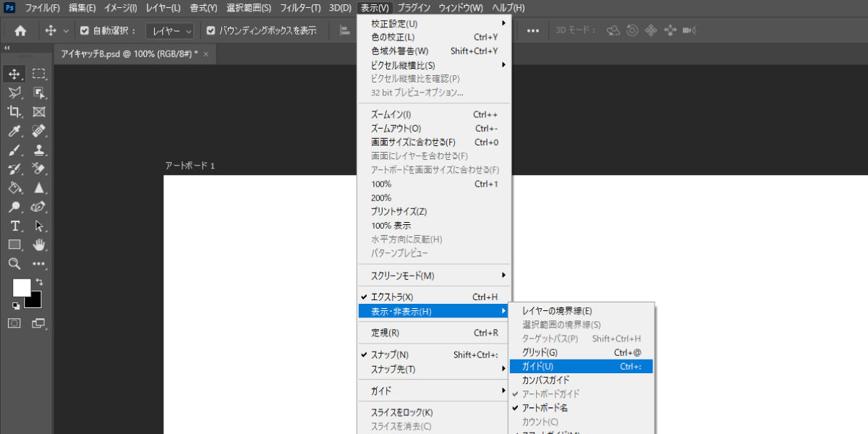
Task: Expand 校正設定(U) submenu
Action: (435, 23)
